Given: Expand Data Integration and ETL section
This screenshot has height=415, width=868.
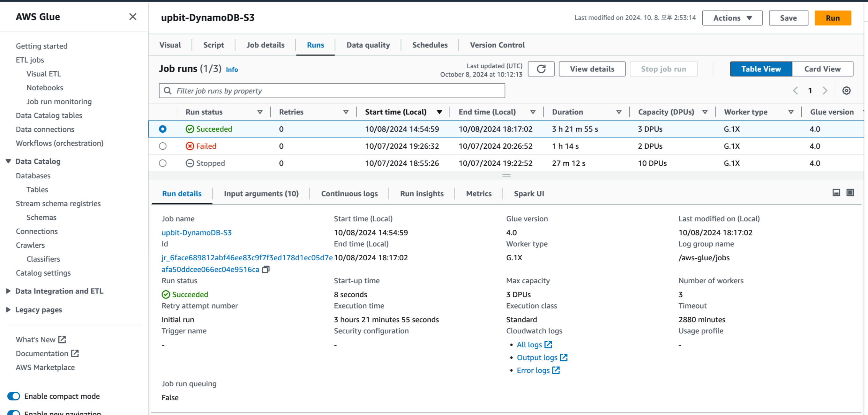Looking at the screenshot, I should pyautogui.click(x=8, y=291).
